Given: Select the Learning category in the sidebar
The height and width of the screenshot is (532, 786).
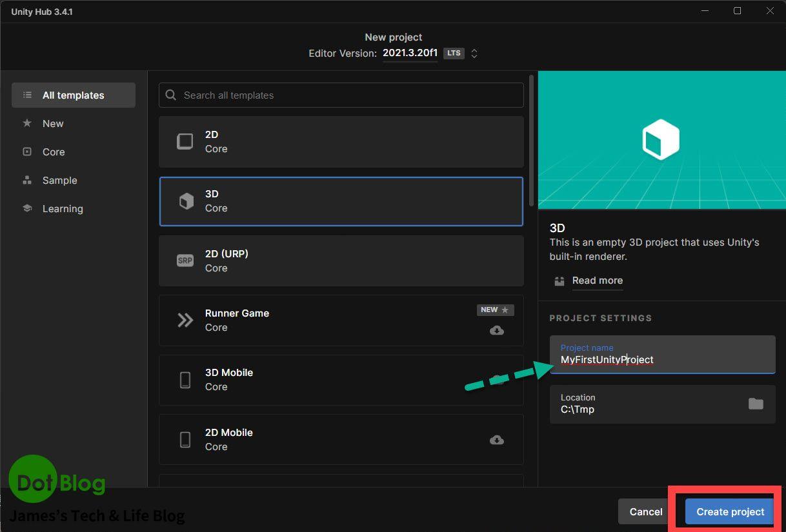Looking at the screenshot, I should point(63,208).
